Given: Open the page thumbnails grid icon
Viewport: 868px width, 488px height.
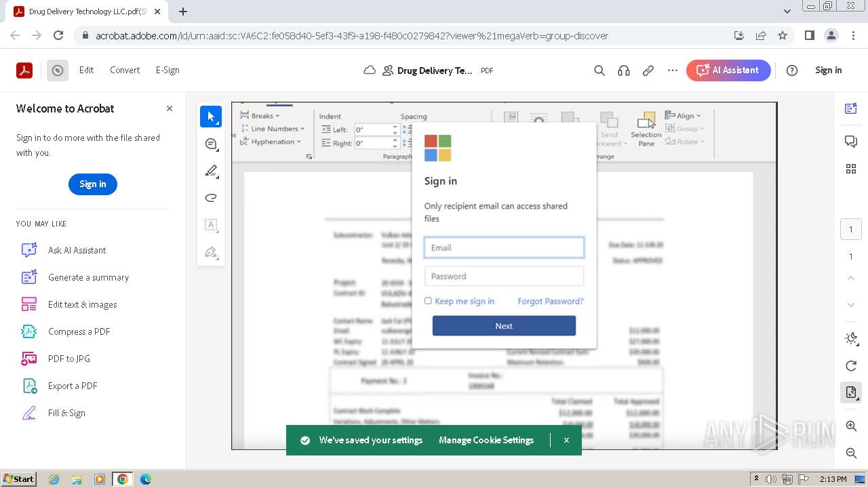Looking at the screenshot, I should pyautogui.click(x=851, y=169).
